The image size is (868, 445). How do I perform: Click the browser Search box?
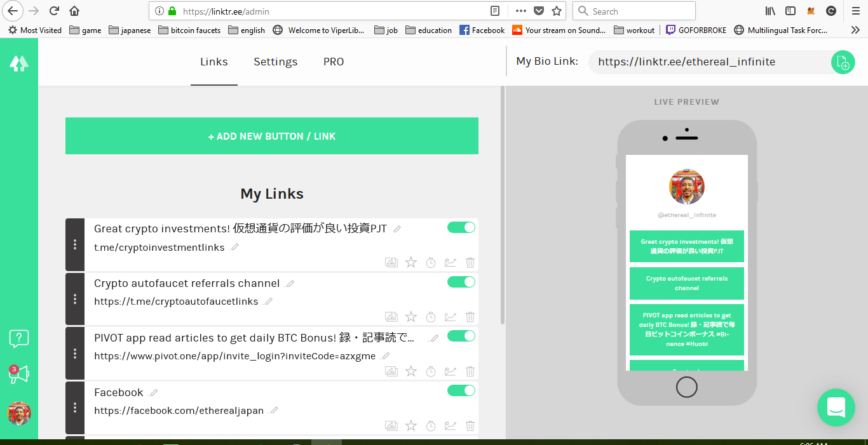(634, 11)
